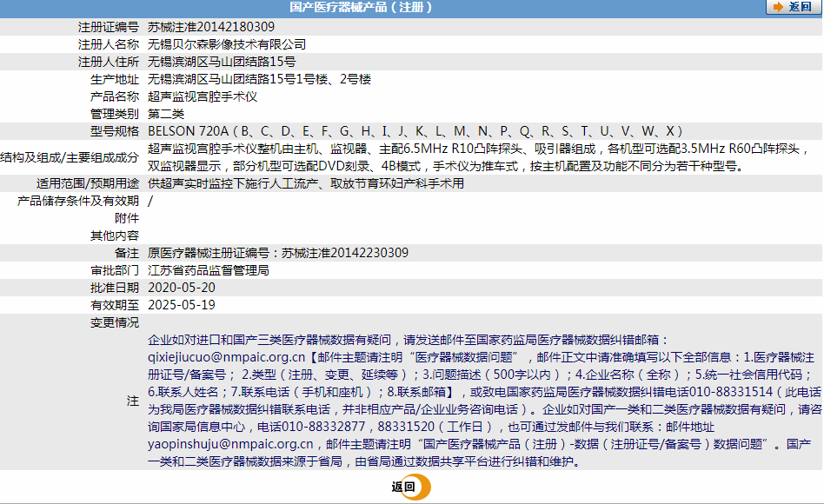Click the label 注册人名称
824x504 pixels.
109,44
